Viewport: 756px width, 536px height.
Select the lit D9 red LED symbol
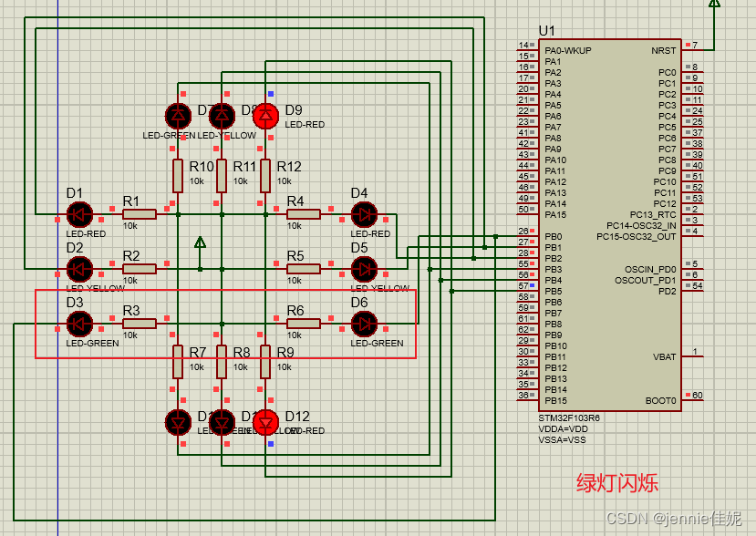(x=265, y=116)
